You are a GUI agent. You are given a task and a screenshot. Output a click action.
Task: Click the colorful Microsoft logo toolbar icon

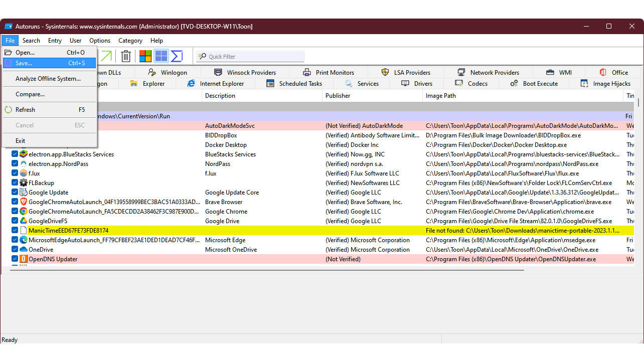tap(145, 56)
